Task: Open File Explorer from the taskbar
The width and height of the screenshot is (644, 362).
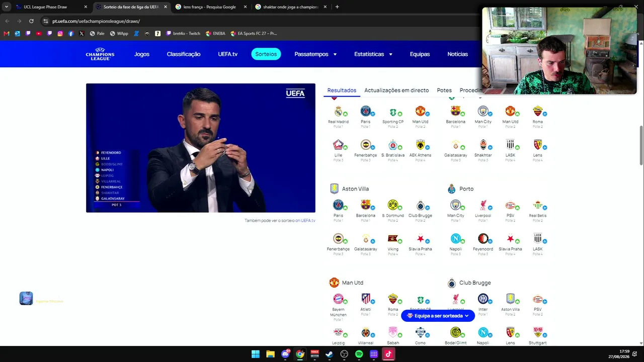Action: click(270, 354)
